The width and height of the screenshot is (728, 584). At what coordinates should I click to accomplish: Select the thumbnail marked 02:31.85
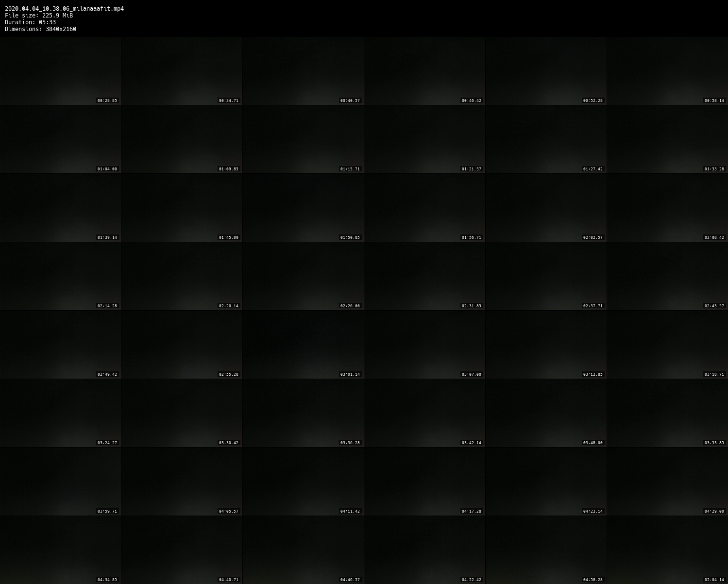click(424, 276)
